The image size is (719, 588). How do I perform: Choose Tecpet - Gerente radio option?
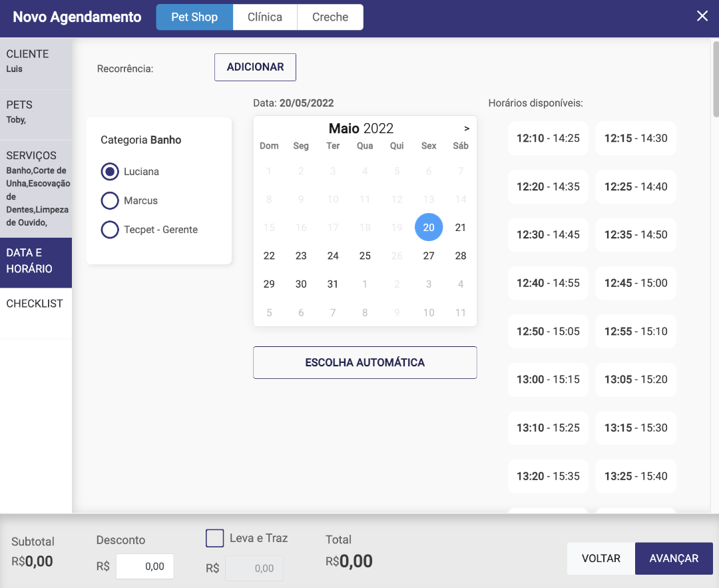click(110, 230)
